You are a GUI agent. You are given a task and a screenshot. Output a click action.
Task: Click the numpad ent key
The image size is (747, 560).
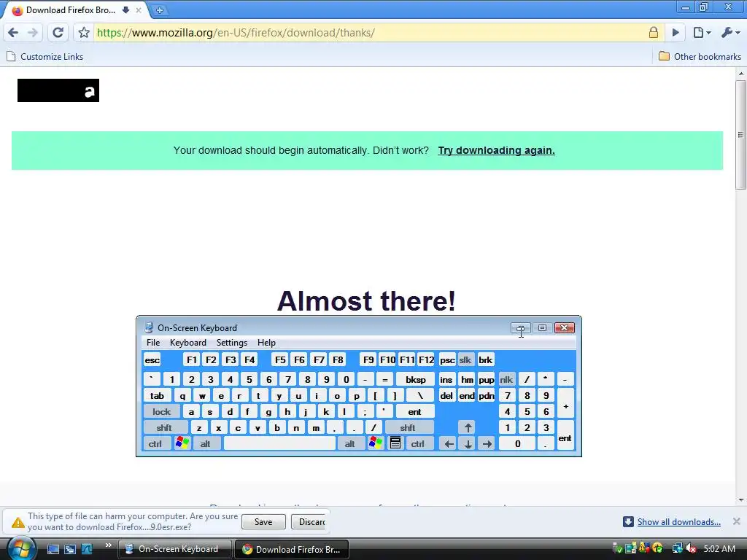coord(565,436)
